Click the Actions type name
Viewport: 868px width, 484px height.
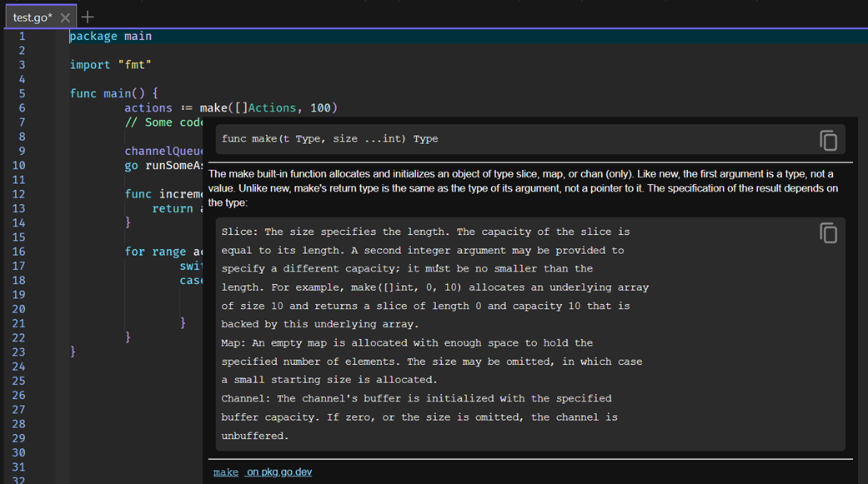273,107
